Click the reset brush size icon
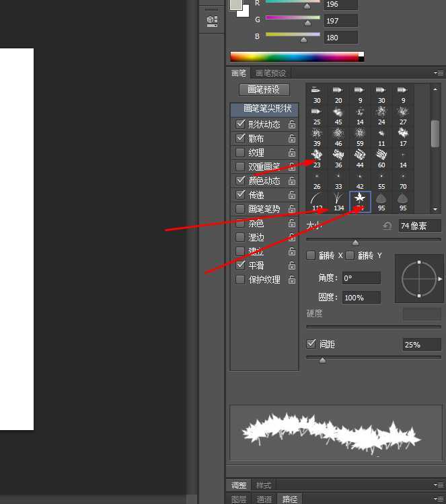Viewport: 446px width, 504px height. click(x=387, y=226)
